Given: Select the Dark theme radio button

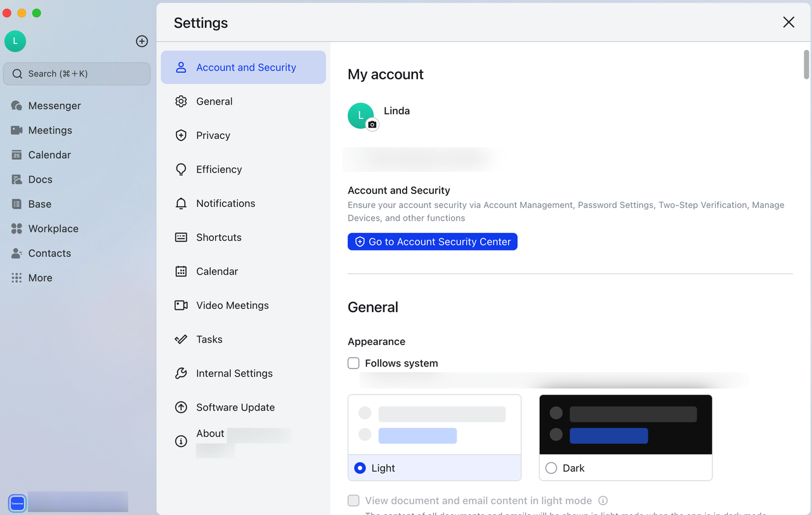Looking at the screenshot, I should coord(551,467).
